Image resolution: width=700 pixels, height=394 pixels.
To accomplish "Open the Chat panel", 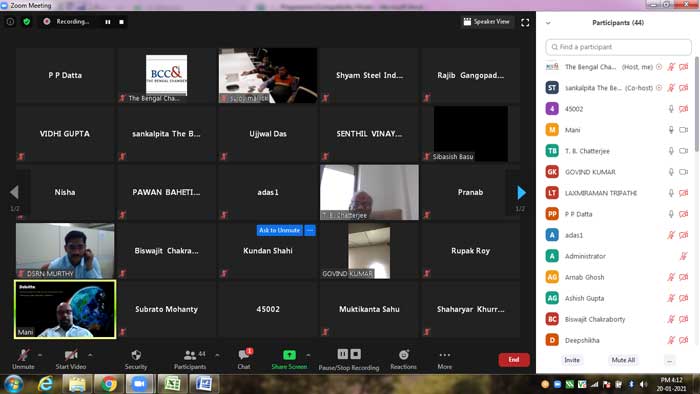I will click(x=244, y=359).
